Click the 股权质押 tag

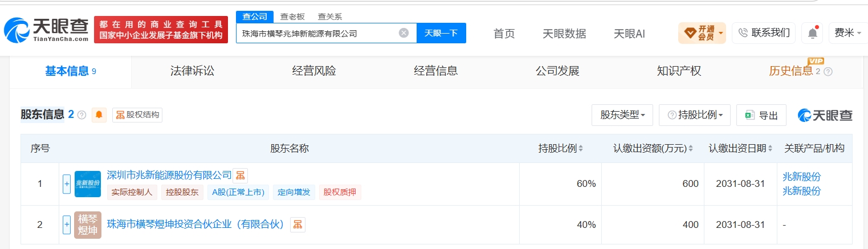coord(340,192)
